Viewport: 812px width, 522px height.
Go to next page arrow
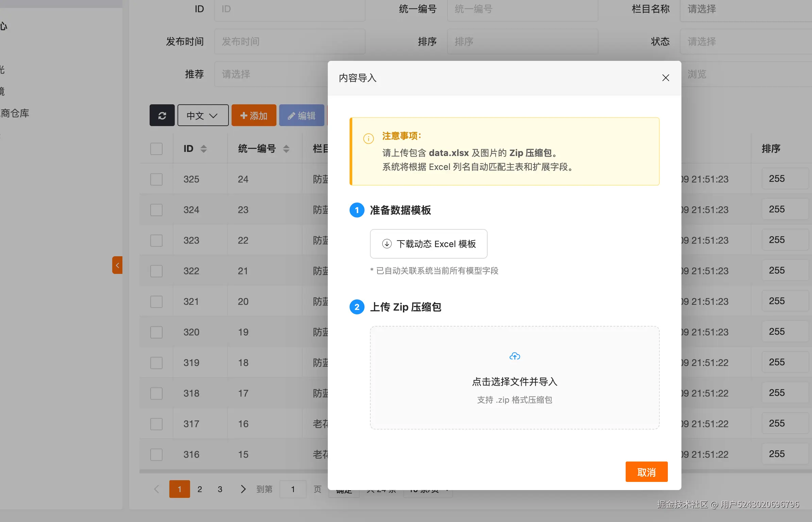coord(243,489)
